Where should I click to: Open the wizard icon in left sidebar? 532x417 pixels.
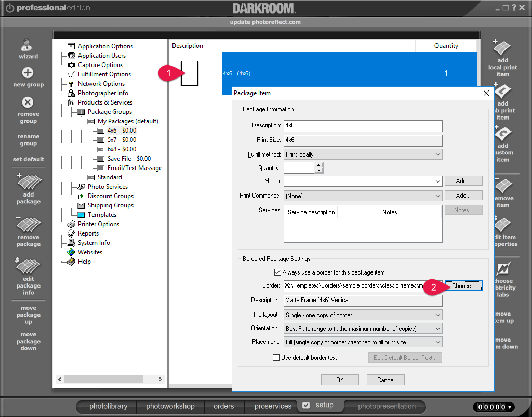27,45
